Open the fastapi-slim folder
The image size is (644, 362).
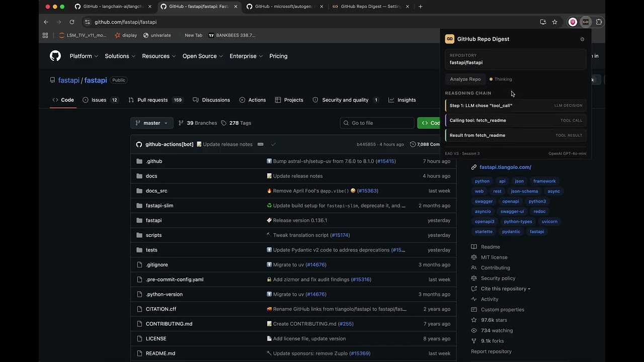point(159,206)
